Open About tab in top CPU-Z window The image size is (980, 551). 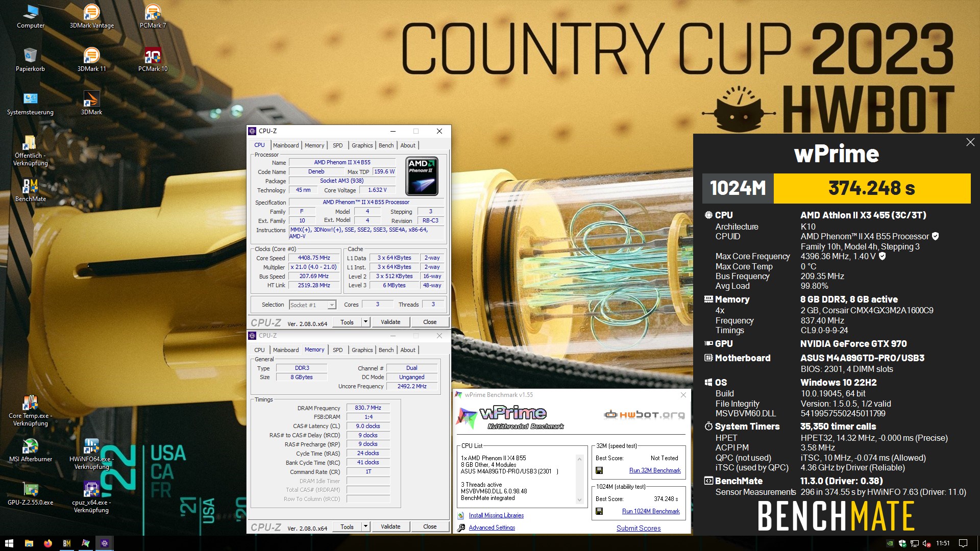coord(407,145)
